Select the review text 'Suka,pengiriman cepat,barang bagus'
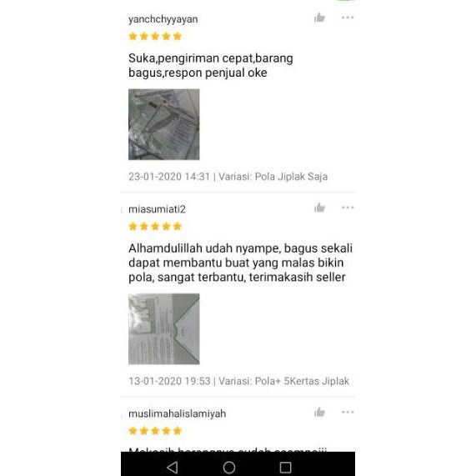Viewport: 476px width, 476px height. pyautogui.click(x=211, y=65)
